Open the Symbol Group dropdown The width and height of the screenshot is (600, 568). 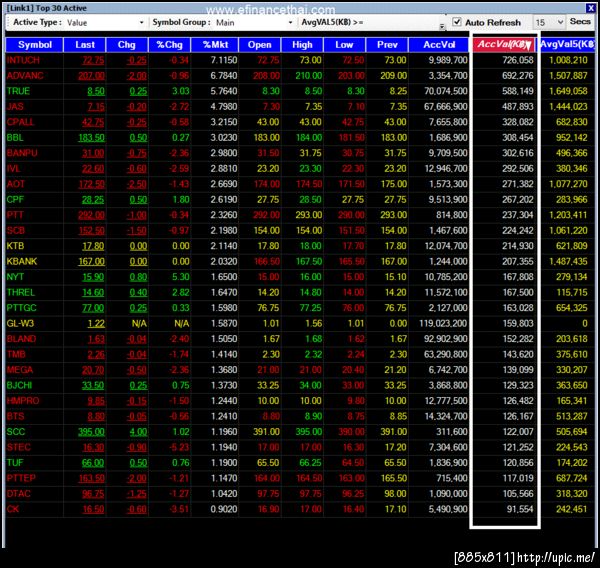point(254,23)
